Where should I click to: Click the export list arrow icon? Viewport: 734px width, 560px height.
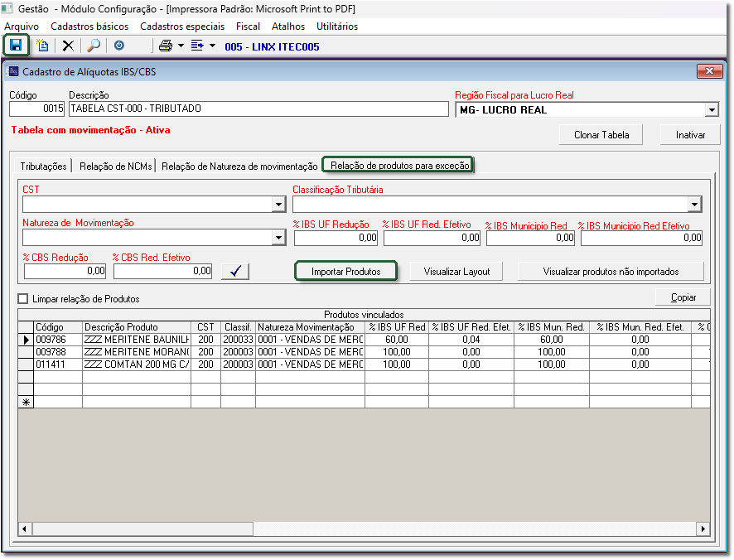point(197,46)
